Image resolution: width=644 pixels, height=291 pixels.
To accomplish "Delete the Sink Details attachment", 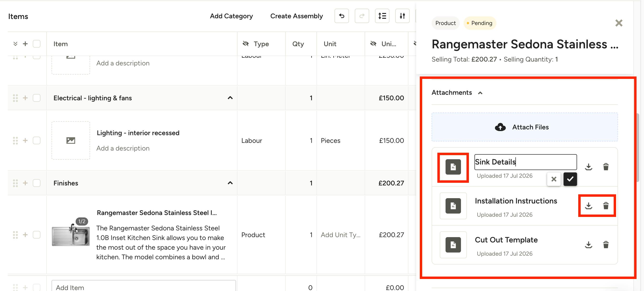I will click(606, 167).
